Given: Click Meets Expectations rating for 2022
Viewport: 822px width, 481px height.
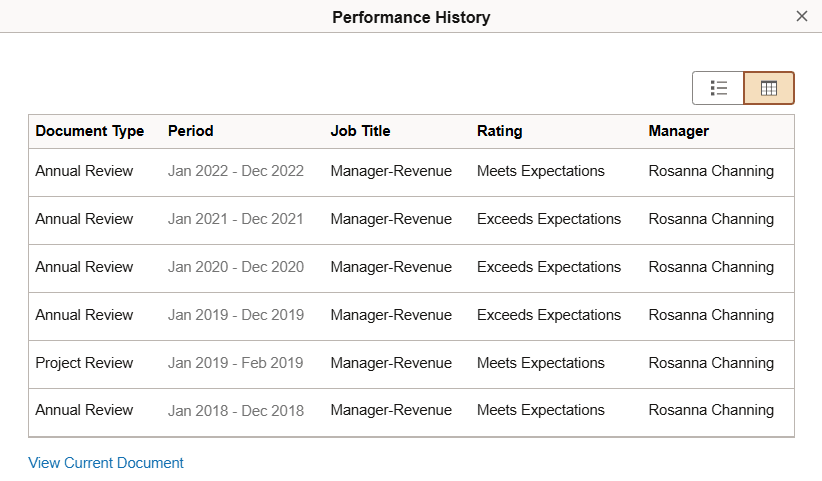Looking at the screenshot, I should [541, 171].
